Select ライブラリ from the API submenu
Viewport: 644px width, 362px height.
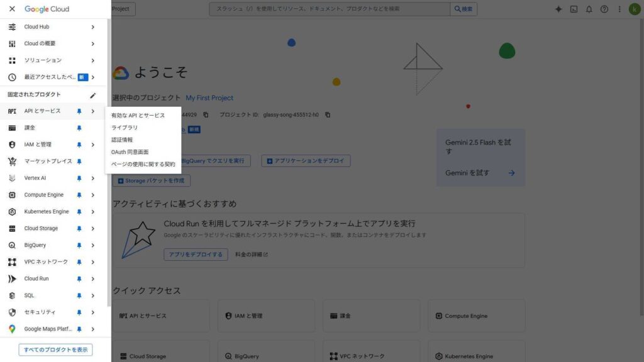coord(143,128)
